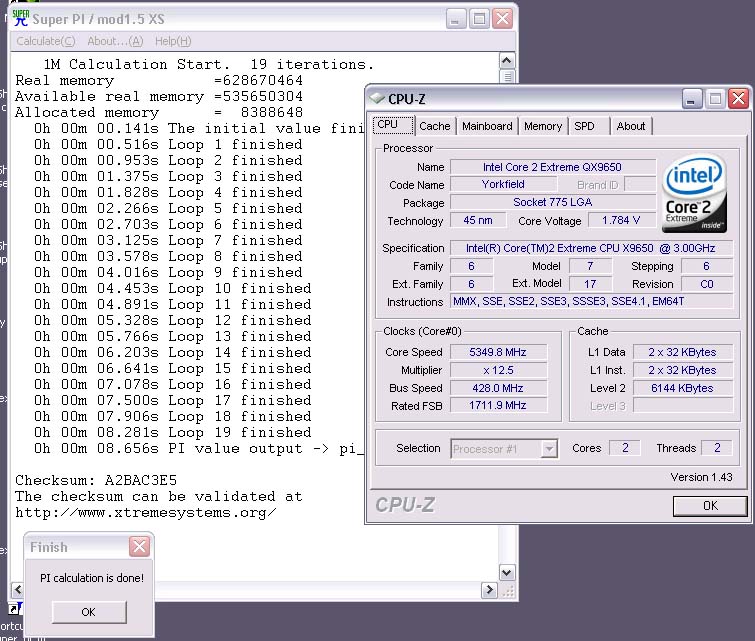Image resolution: width=755 pixels, height=641 pixels.
Task: Close the Finish dialog with X button
Action: click(139, 547)
